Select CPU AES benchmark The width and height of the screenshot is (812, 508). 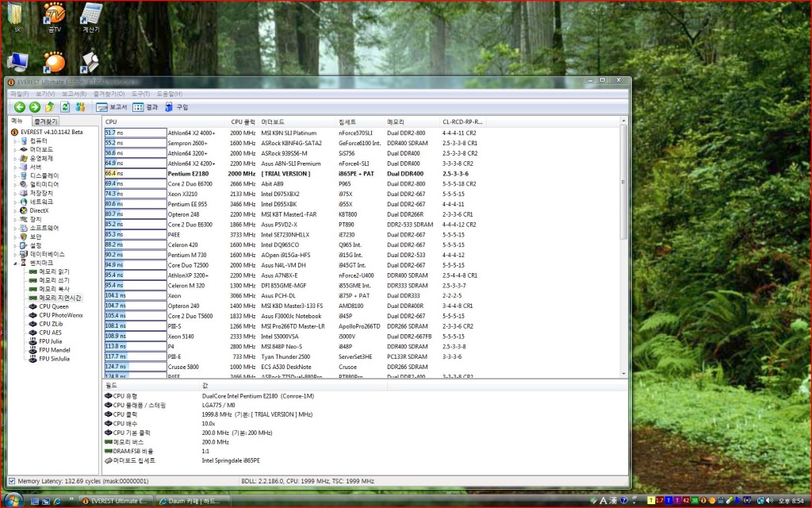(x=45, y=333)
